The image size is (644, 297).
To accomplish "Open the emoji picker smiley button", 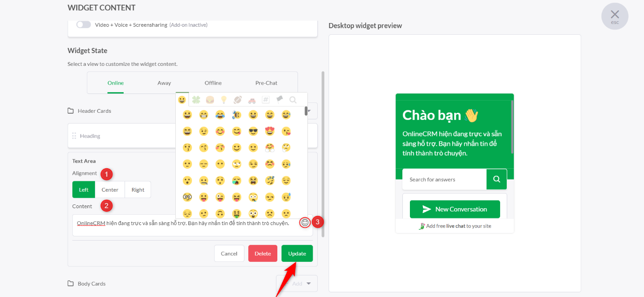I will 305,223.
